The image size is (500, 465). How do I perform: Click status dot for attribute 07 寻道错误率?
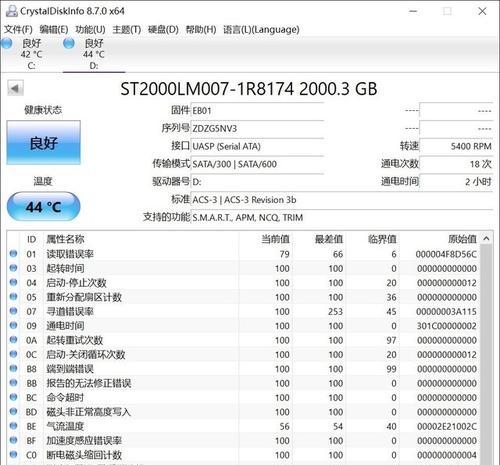pos(13,311)
